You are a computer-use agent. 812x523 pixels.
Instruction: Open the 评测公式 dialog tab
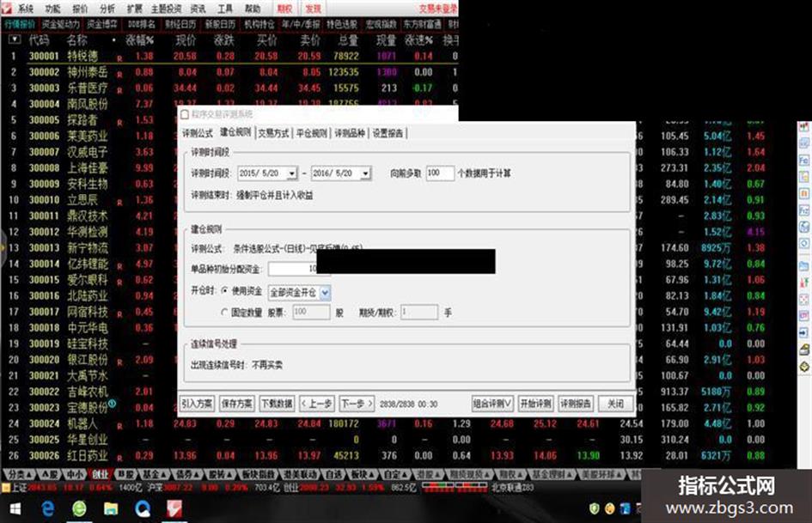coord(198,133)
